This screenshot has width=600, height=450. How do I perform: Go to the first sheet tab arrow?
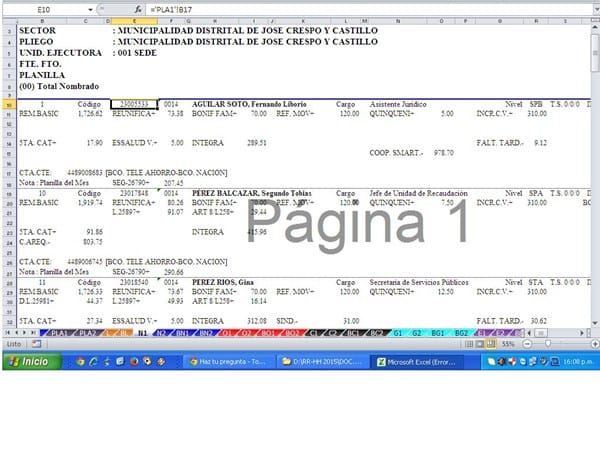[7, 333]
